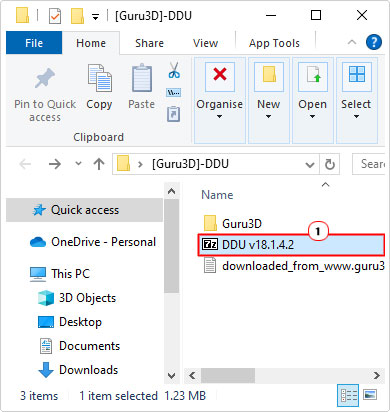Viewport: 390px width, 412px height.
Task: Click the Help question mark icon
Action: pyautogui.click(x=374, y=43)
